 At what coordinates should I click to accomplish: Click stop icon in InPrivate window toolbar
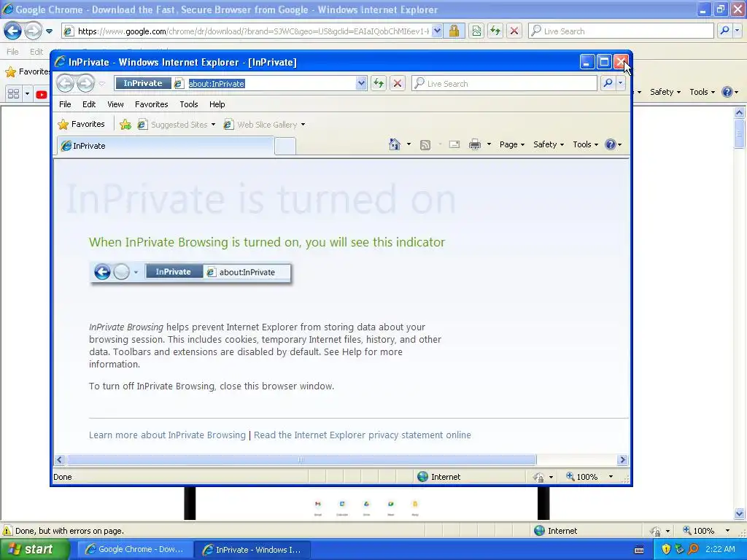coord(398,83)
